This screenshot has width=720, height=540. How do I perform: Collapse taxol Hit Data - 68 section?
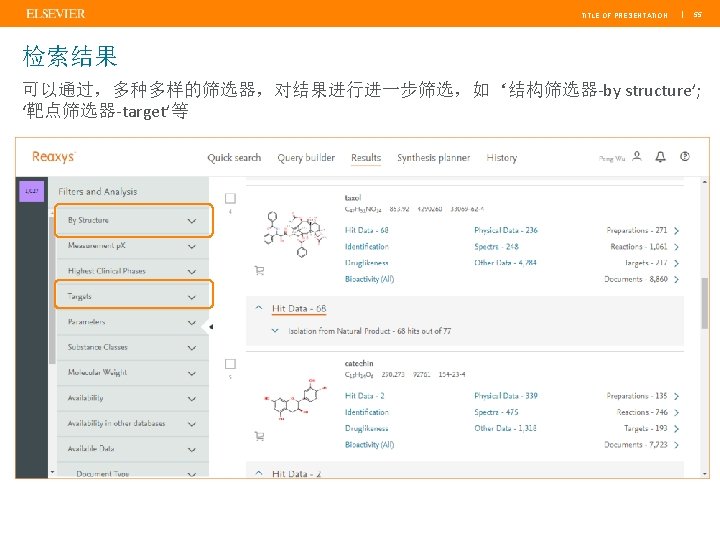pos(260,309)
